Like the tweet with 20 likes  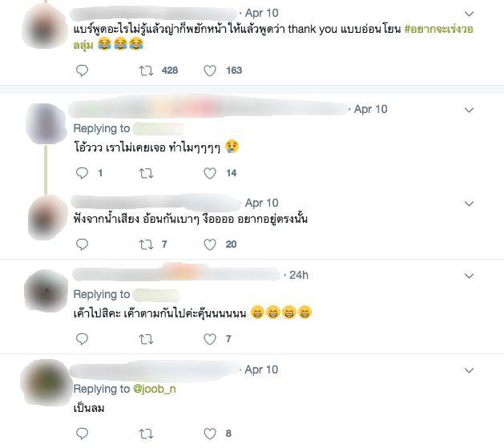pyautogui.click(x=210, y=244)
